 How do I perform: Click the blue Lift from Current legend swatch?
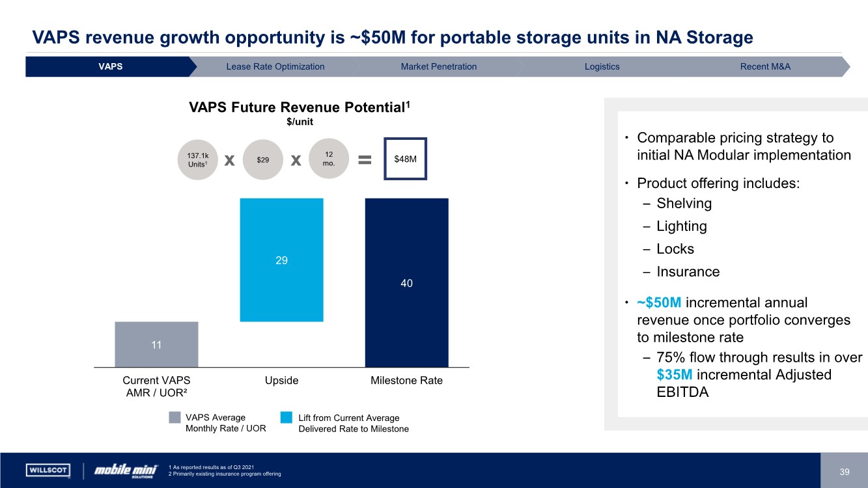[x=287, y=418]
